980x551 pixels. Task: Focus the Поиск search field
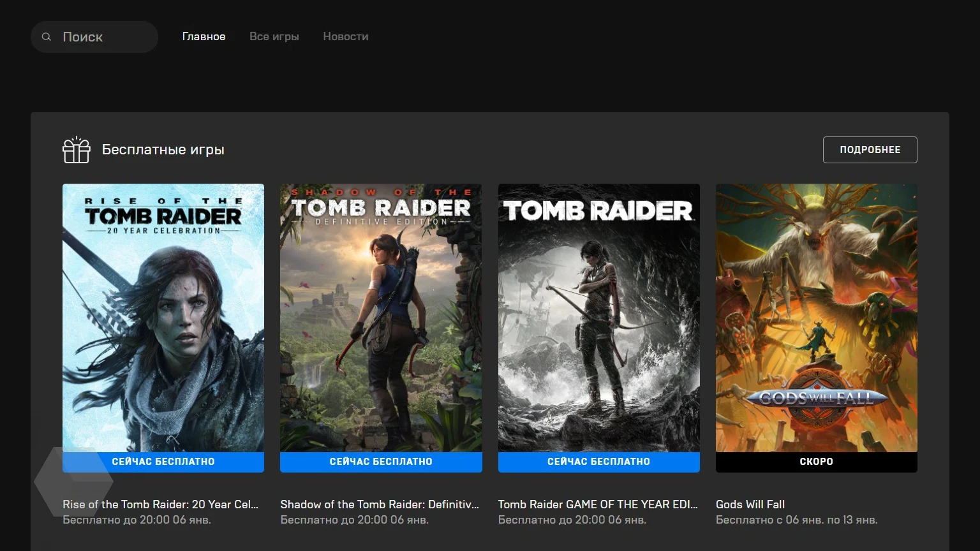point(94,37)
